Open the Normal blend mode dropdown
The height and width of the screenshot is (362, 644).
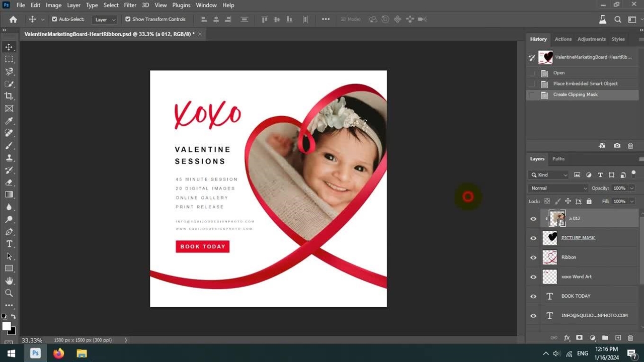coord(558,188)
